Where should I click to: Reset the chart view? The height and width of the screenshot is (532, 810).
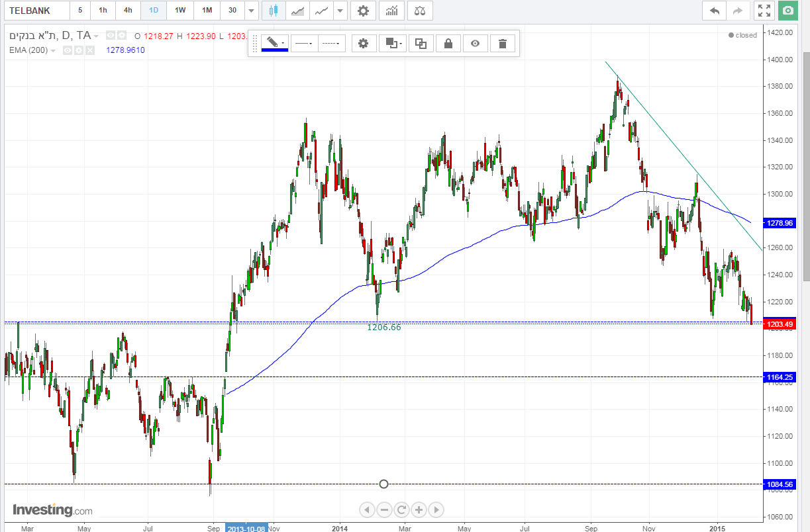click(401, 510)
